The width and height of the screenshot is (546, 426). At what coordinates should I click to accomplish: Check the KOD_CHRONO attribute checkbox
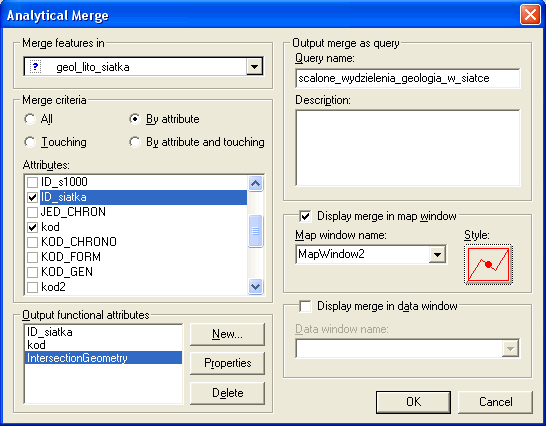pos(32,242)
